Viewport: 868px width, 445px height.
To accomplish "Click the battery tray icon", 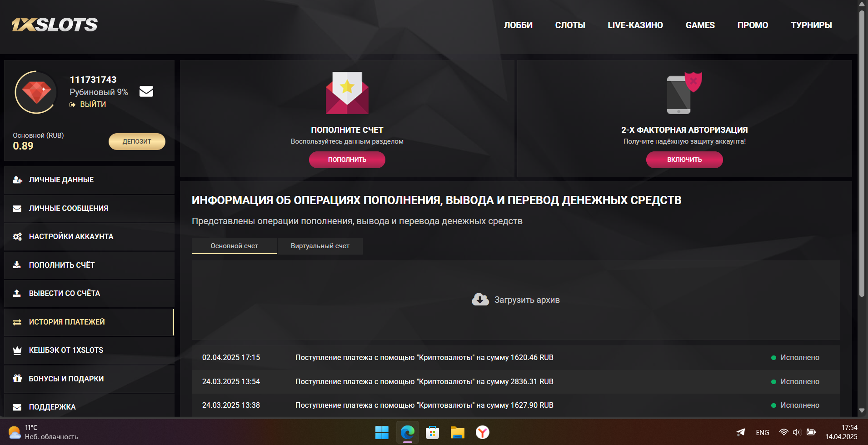I will 811,432.
